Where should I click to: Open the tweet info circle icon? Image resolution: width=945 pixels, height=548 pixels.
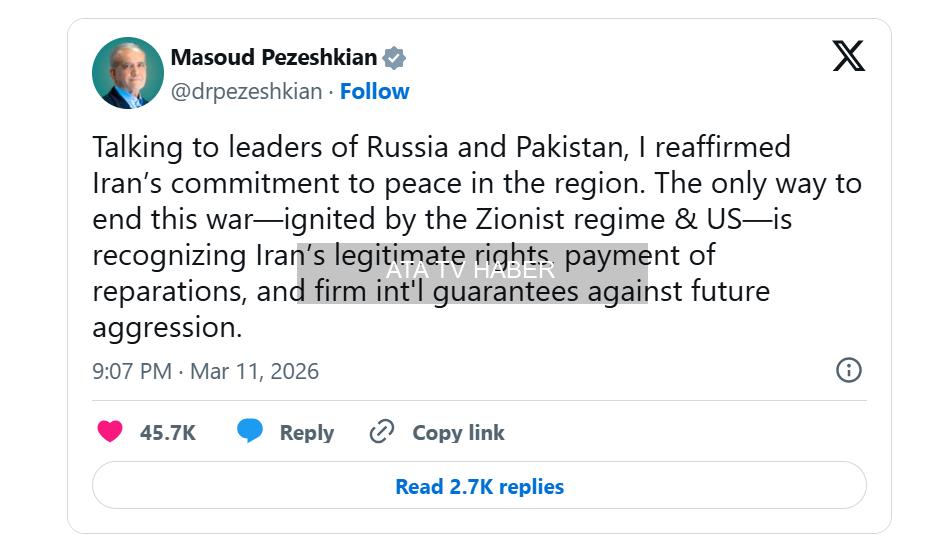coord(848,370)
